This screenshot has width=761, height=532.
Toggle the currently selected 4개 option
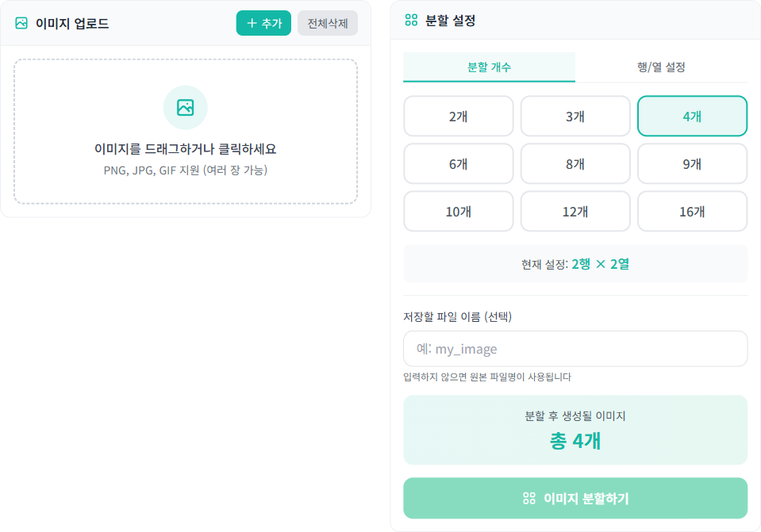pyautogui.click(x=692, y=116)
